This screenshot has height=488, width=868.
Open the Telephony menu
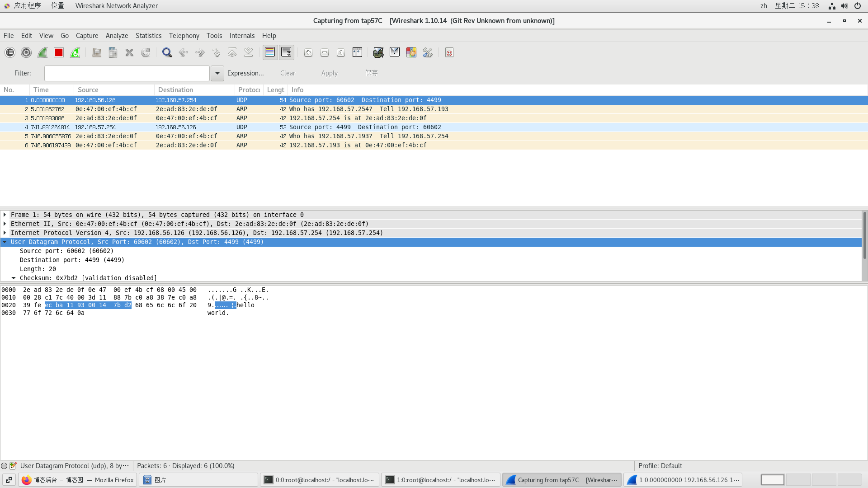(x=184, y=36)
